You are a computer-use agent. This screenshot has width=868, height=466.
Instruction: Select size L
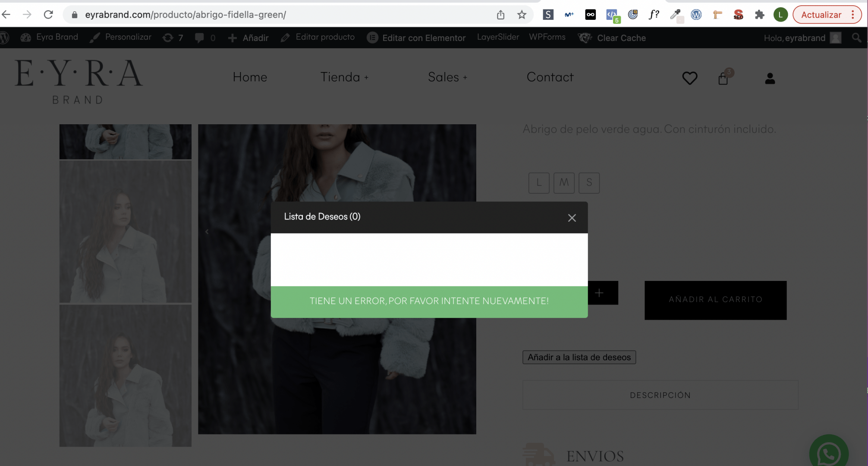point(539,183)
